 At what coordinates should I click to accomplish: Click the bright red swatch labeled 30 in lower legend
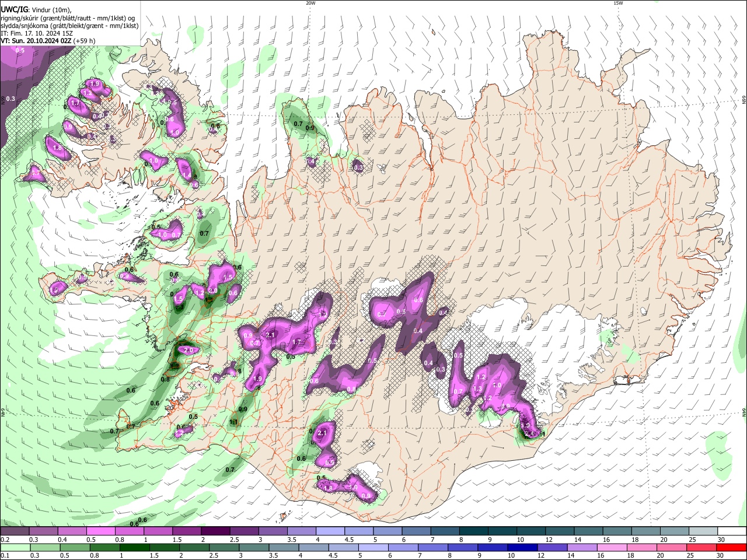731,548
